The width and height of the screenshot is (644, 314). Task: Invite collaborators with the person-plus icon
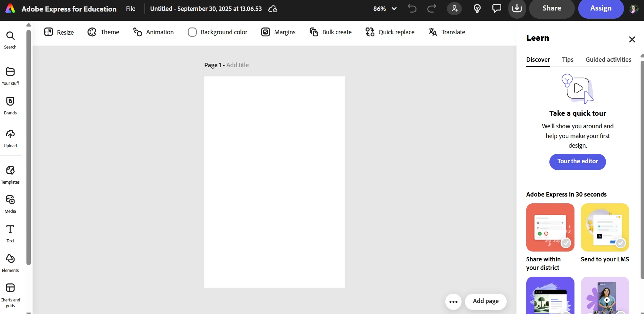click(454, 8)
